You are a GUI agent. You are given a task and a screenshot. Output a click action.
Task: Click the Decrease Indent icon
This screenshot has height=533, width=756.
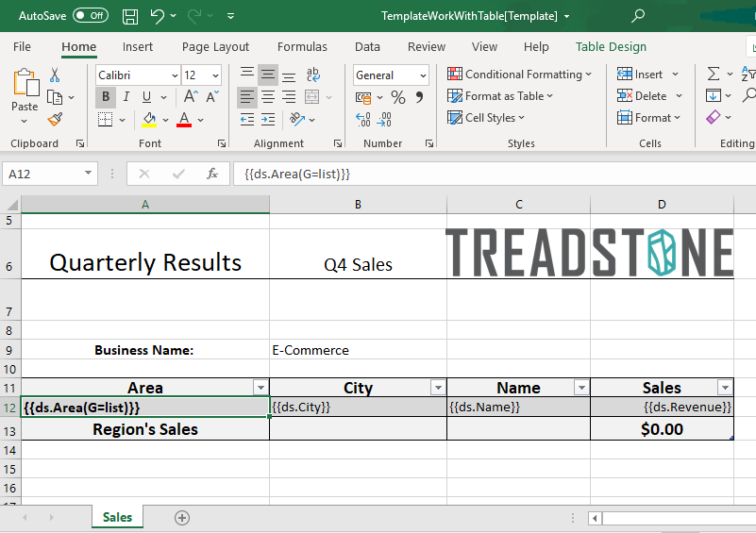point(247,119)
